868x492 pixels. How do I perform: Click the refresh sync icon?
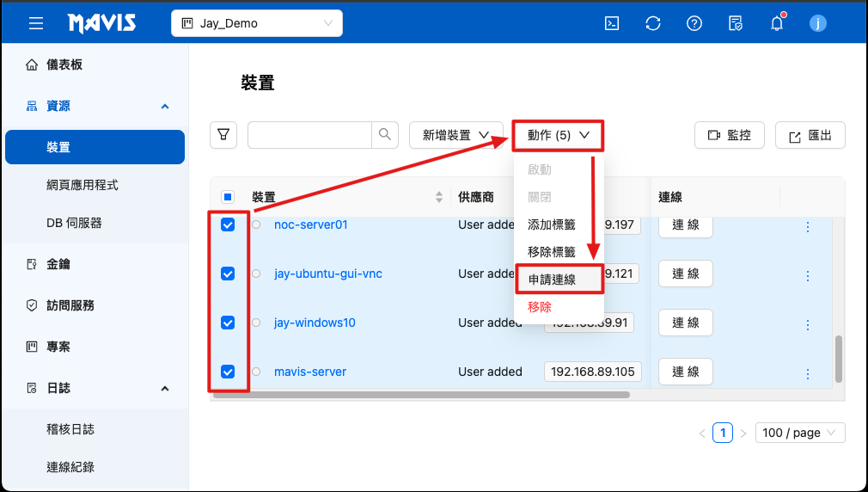[x=653, y=24]
